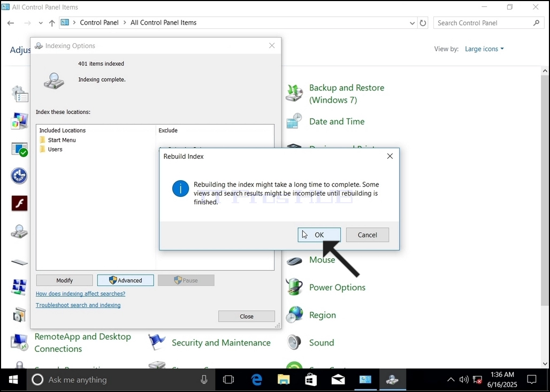
Task: Launch Microsoft Edge from taskbar
Action: click(x=256, y=380)
